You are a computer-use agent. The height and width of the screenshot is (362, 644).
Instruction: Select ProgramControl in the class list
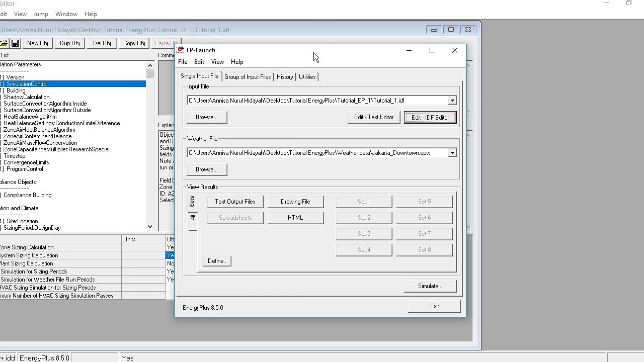(x=25, y=169)
